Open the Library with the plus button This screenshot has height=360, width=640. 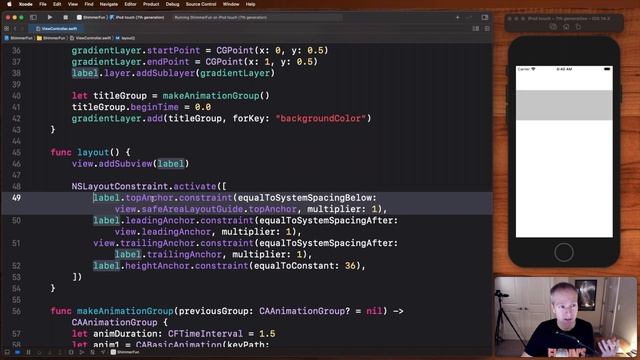[458, 18]
